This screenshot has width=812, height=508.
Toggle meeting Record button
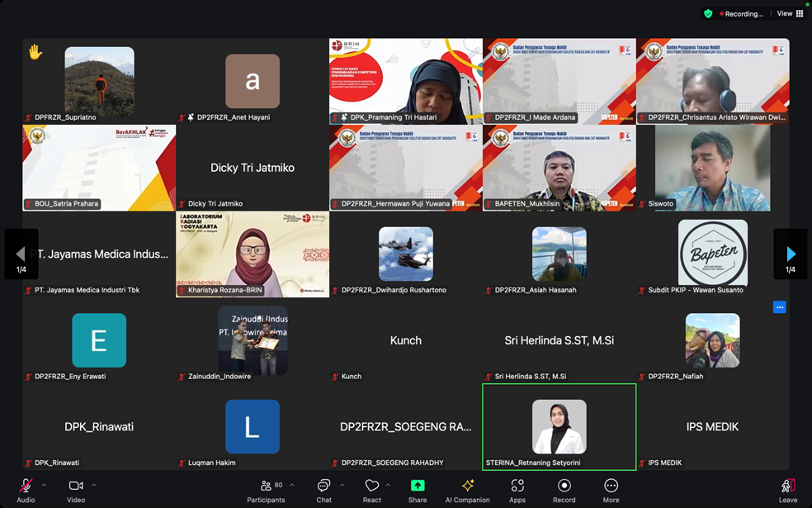(x=564, y=487)
